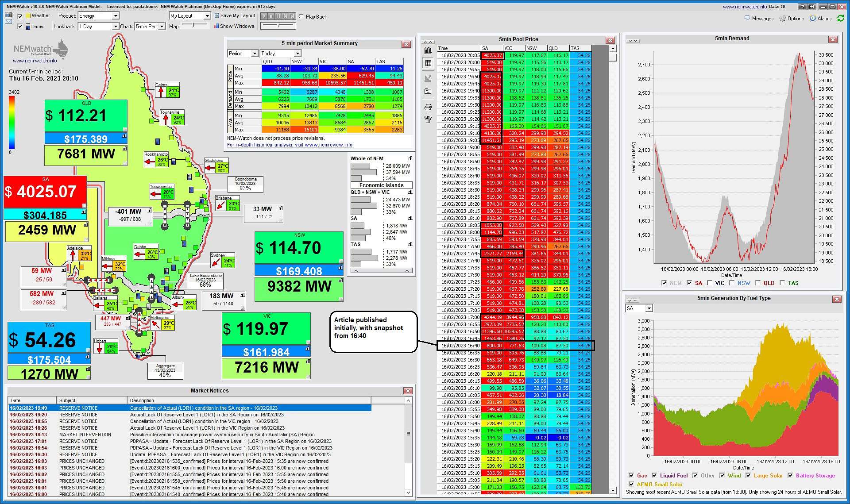Select the 19:49 Cancellation of LOR1 notice row
Viewport: 850px width, 504px height.
pos(189,408)
